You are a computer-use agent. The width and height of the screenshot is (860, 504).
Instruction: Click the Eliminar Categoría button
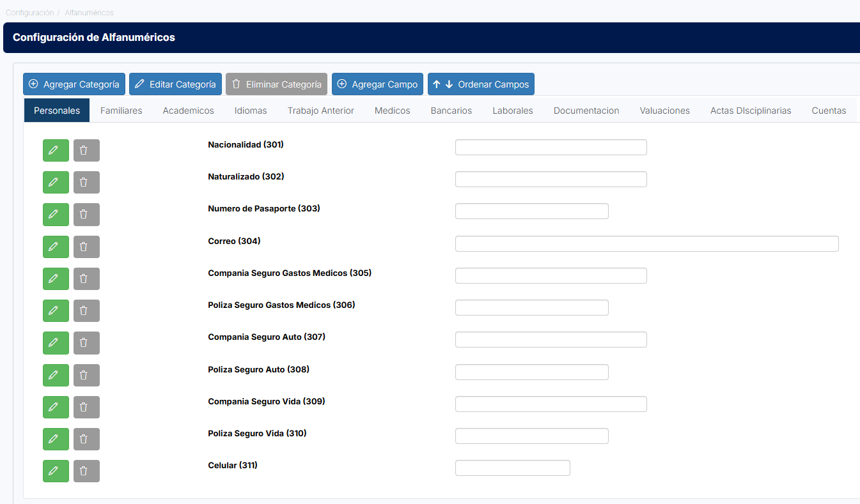(276, 84)
